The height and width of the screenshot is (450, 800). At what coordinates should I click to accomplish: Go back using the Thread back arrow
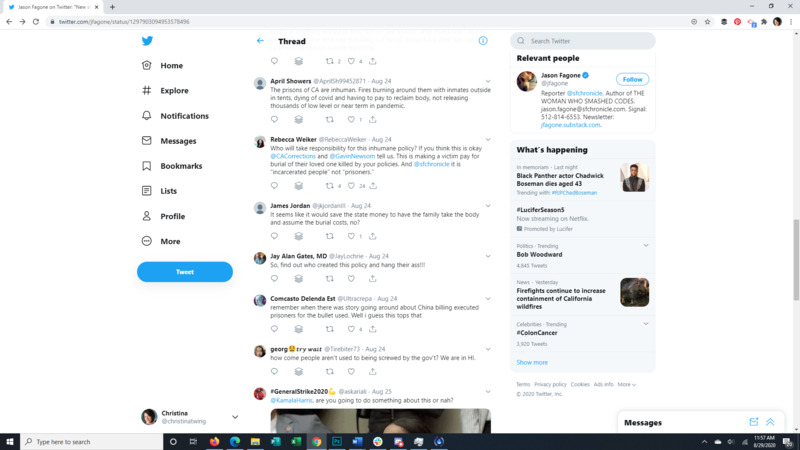point(260,41)
